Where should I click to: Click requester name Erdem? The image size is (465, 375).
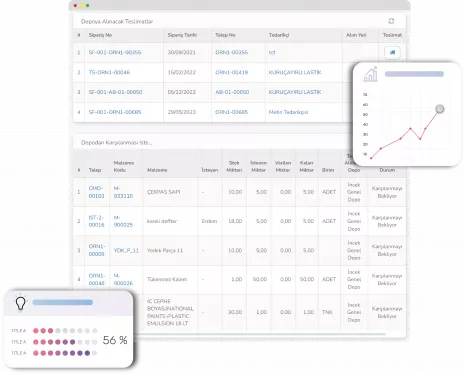(x=209, y=221)
